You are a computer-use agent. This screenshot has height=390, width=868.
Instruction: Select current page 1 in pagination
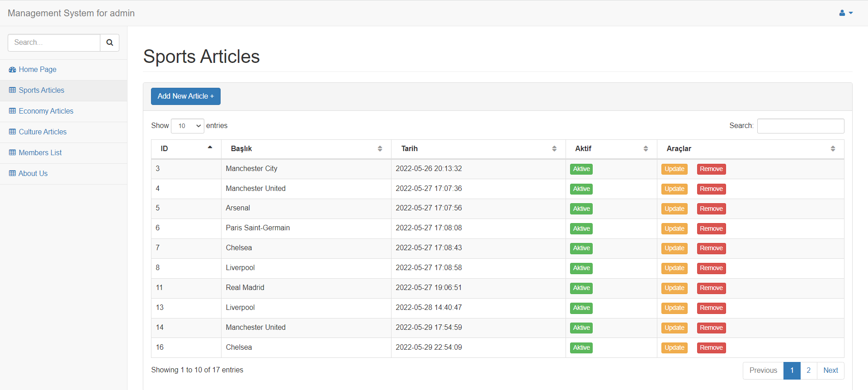[x=792, y=371]
